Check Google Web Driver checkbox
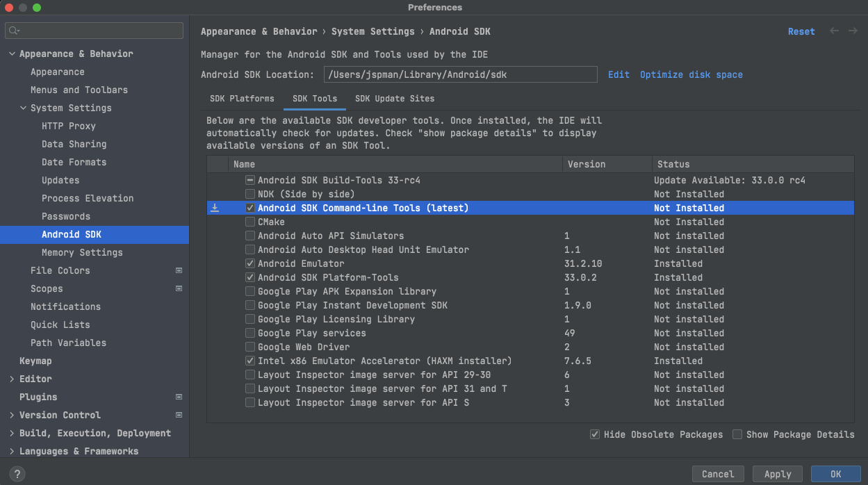The height and width of the screenshot is (485, 868). coord(250,347)
